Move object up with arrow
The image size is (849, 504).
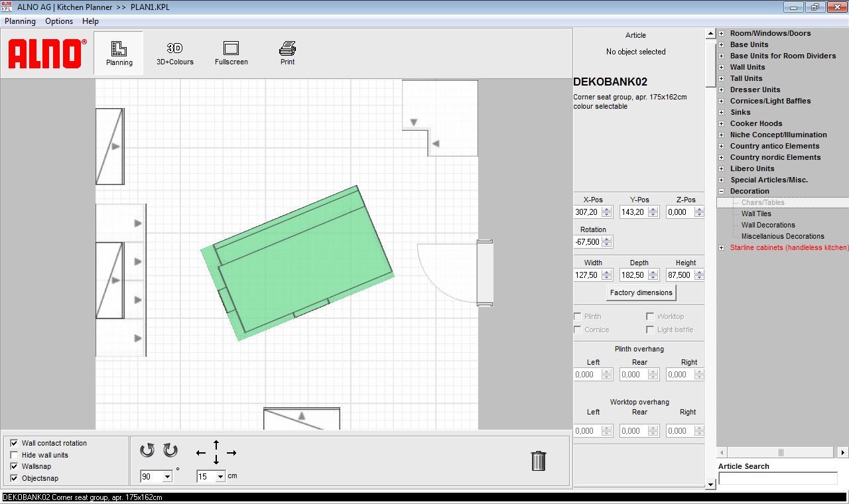(216, 444)
